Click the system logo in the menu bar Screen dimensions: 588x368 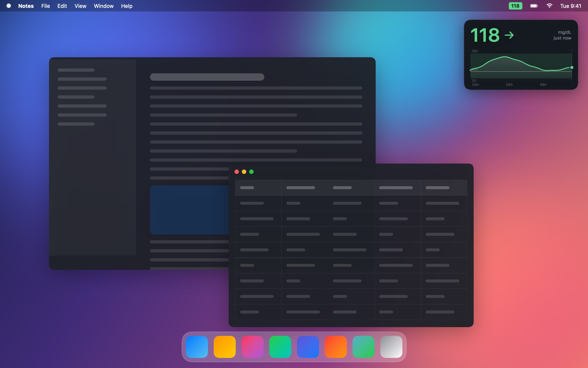pyautogui.click(x=9, y=6)
